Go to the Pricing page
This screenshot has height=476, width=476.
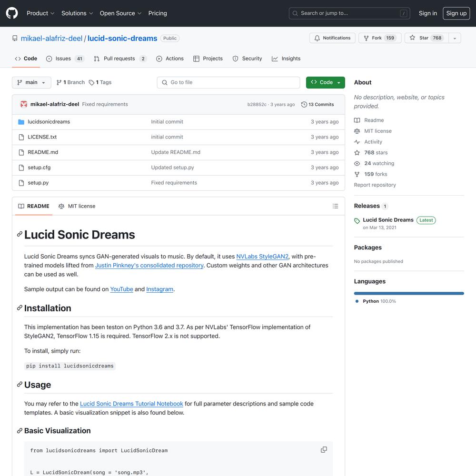158,13
